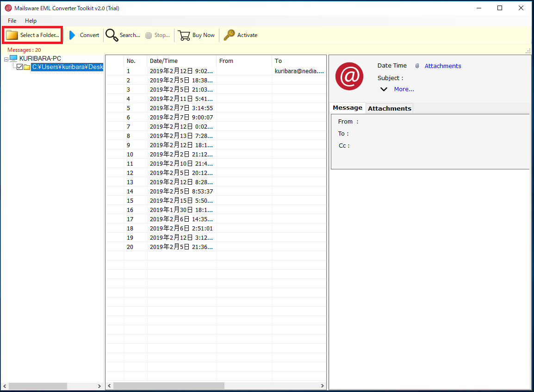
Task: Select message 3 dated 2019年2月5日 21:03
Action: coord(216,89)
